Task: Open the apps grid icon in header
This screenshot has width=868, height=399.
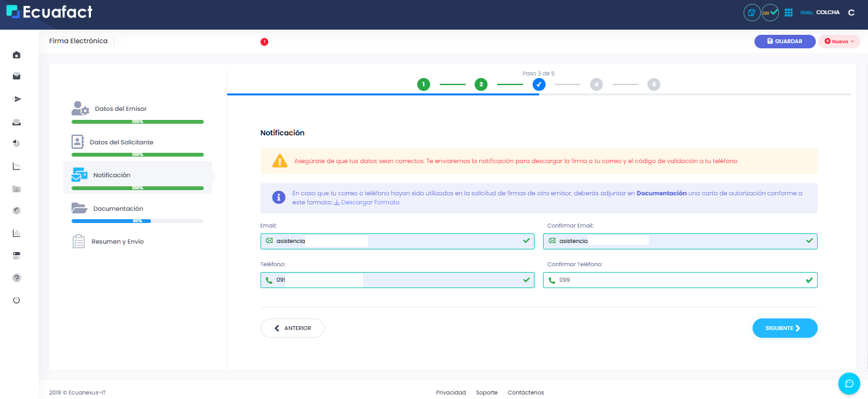Action: 789,13
